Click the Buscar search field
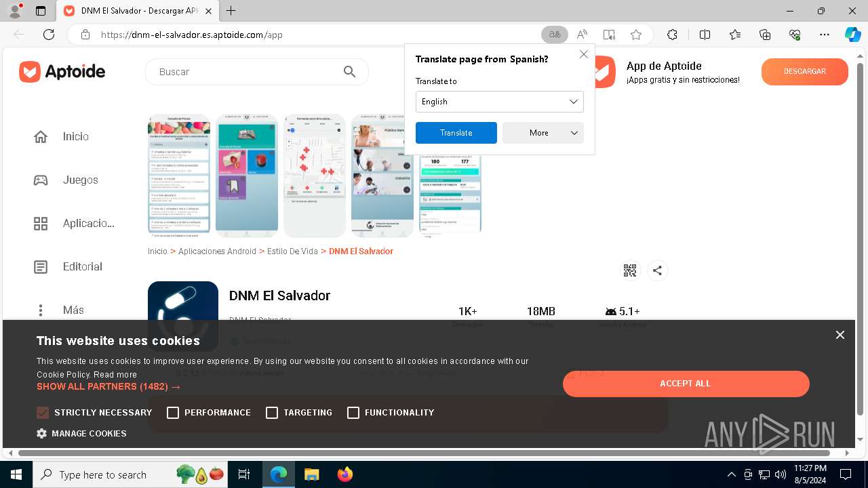The image size is (868, 488). click(x=257, y=72)
